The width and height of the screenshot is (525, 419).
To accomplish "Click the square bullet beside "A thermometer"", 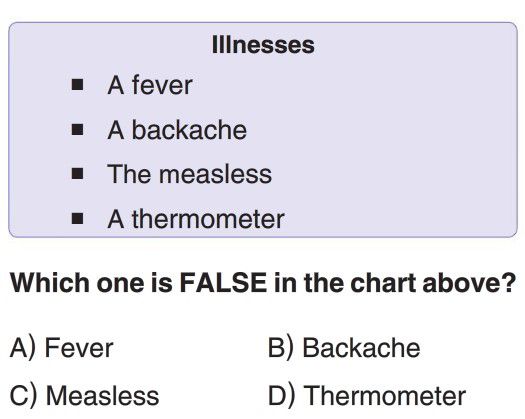I will click(x=77, y=218).
